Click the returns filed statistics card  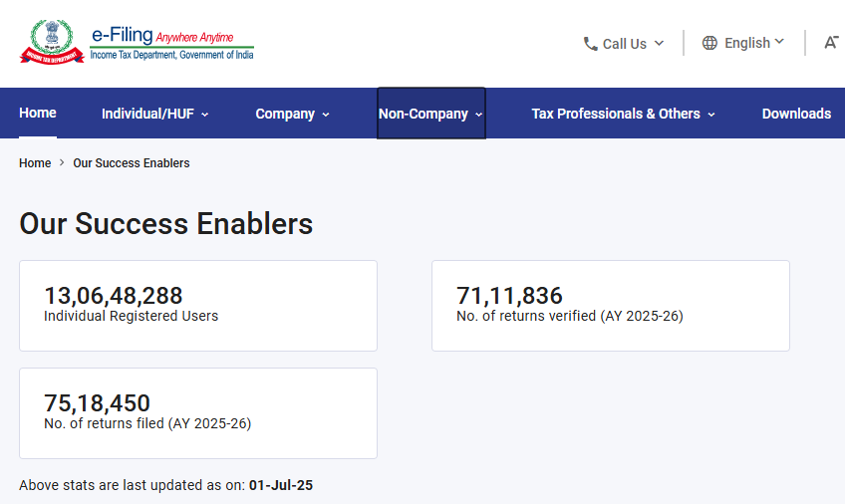[x=198, y=413]
